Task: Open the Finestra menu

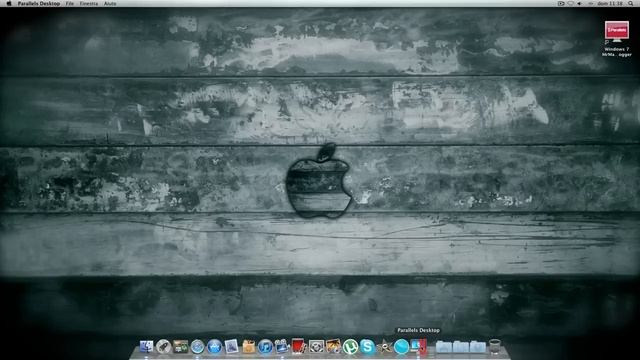Action: pos(89,3)
